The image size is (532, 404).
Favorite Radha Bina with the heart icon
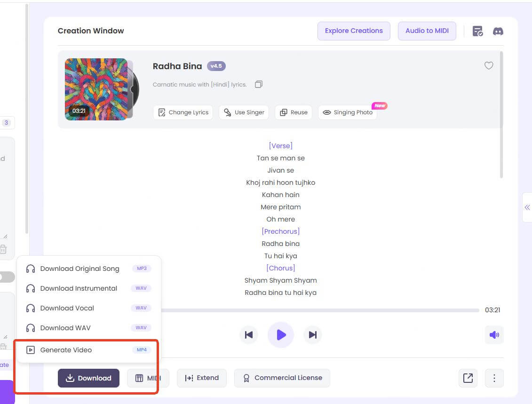(489, 65)
